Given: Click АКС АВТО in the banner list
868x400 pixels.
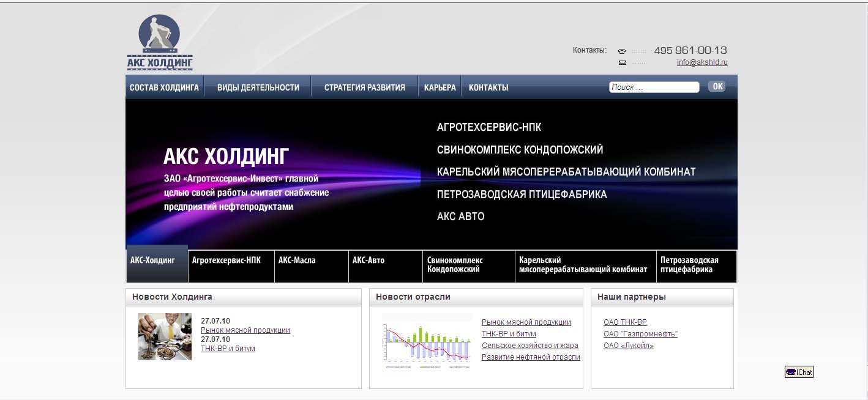Looking at the screenshot, I should pyautogui.click(x=460, y=217).
